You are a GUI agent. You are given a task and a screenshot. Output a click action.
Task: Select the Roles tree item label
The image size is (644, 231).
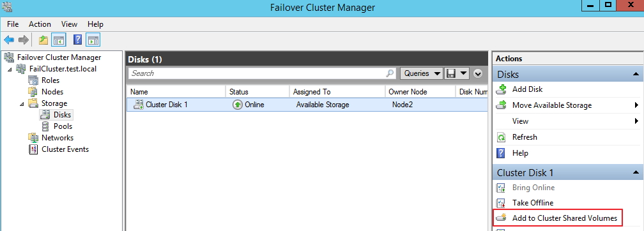[50, 80]
